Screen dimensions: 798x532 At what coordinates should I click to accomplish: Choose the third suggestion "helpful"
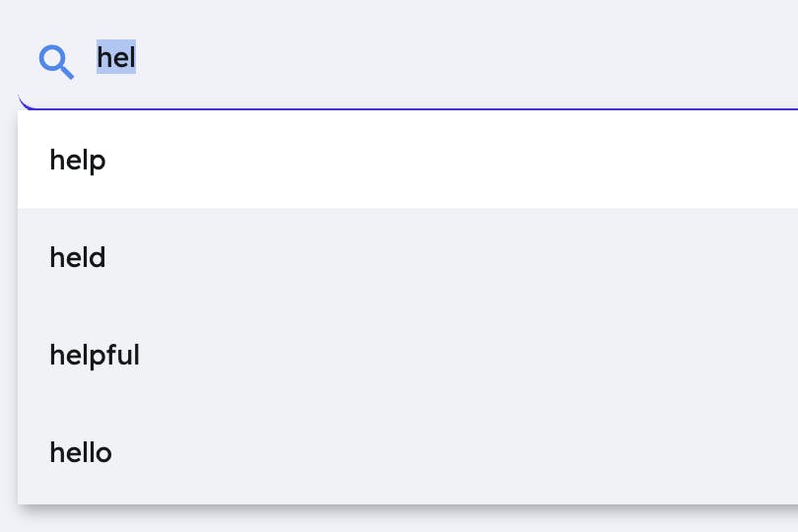coord(408,355)
